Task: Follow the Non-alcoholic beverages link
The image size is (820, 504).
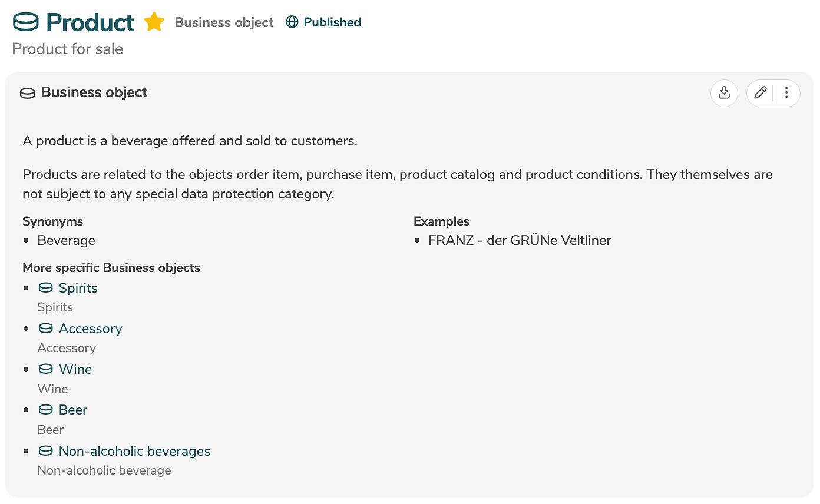Action: click(x=134, y=451)
